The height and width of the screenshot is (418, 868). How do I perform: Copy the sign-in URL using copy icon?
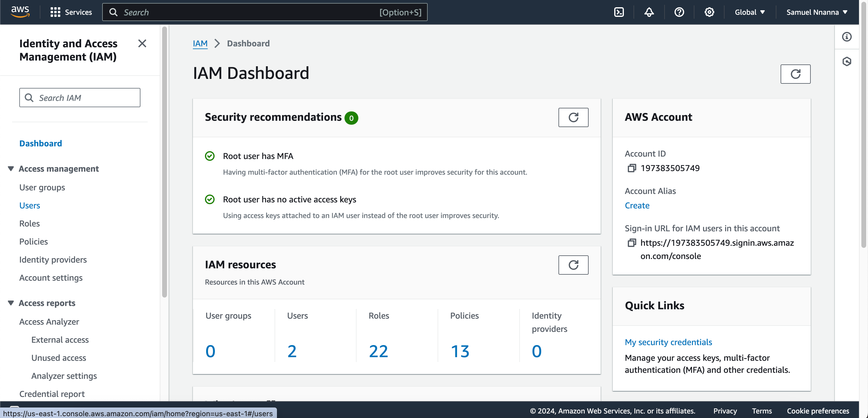(631, 243)
